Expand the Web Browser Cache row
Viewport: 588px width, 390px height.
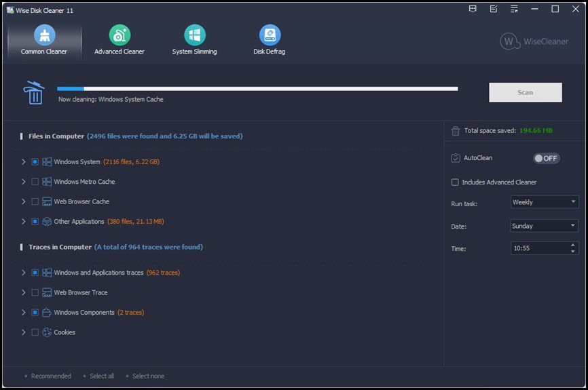point(23,201)
